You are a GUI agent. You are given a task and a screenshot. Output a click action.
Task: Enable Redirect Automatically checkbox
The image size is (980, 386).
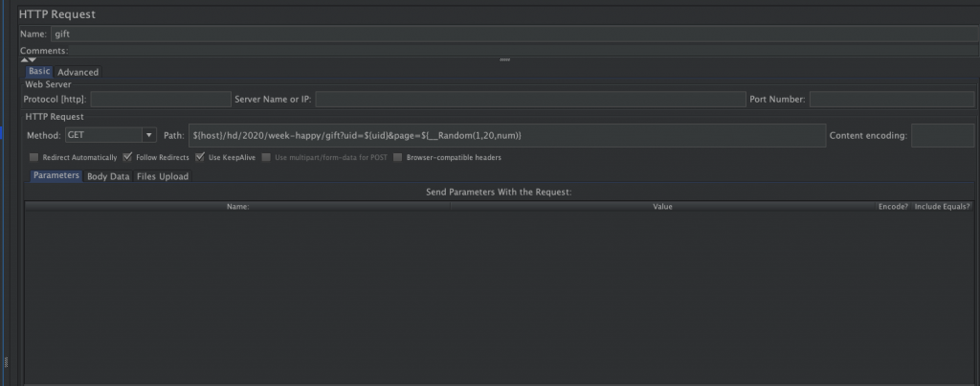[x=34, y=157]
